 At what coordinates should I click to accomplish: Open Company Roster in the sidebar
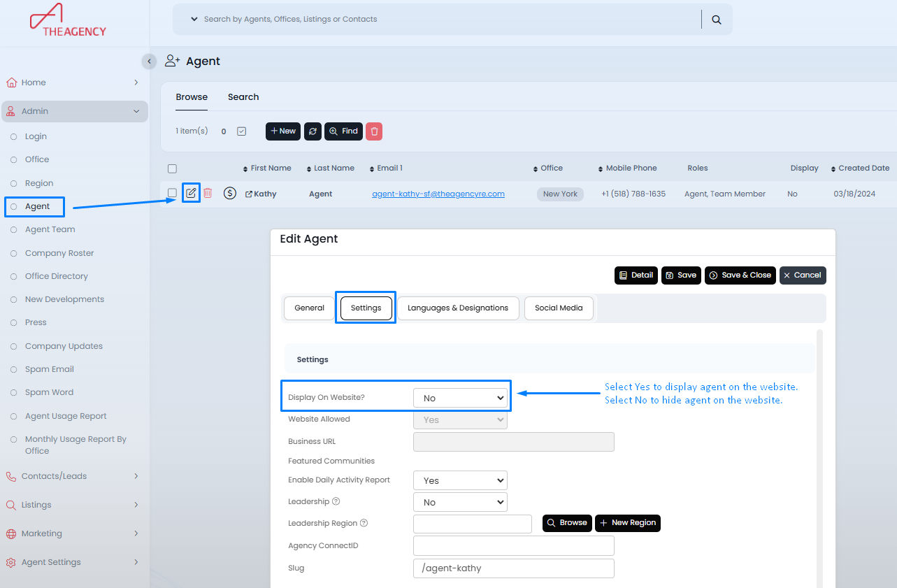[x=59, y=253]
